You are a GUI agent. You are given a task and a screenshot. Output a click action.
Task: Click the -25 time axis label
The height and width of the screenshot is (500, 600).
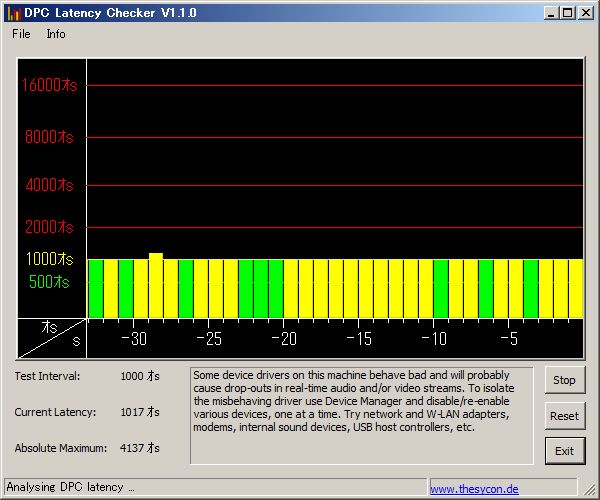[209, 339]
